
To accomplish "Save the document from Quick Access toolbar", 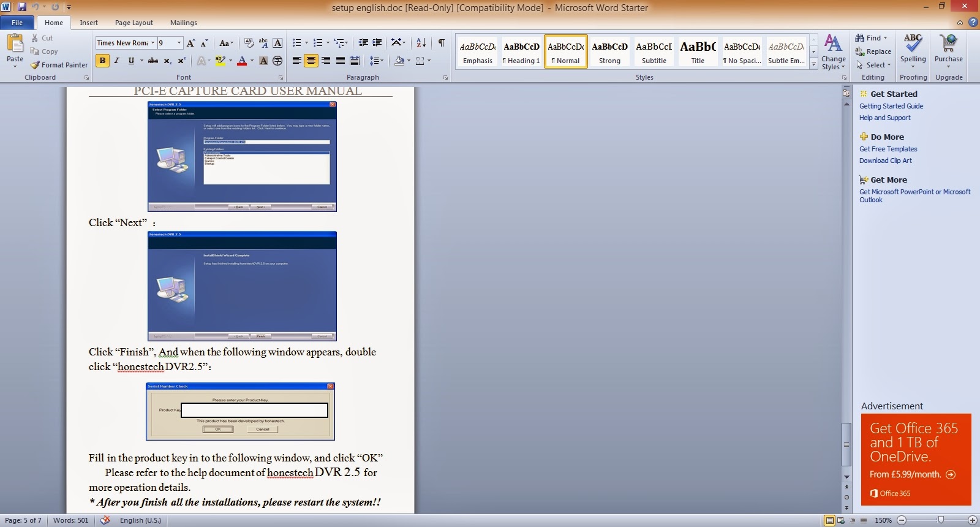I will pyautogui.click(x=22, y=7).
